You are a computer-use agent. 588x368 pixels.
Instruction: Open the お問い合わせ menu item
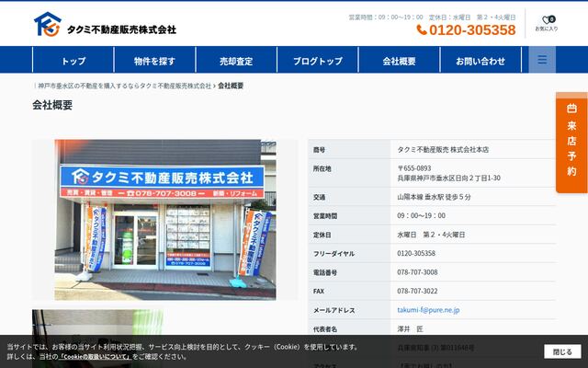[x=481, y=61]
